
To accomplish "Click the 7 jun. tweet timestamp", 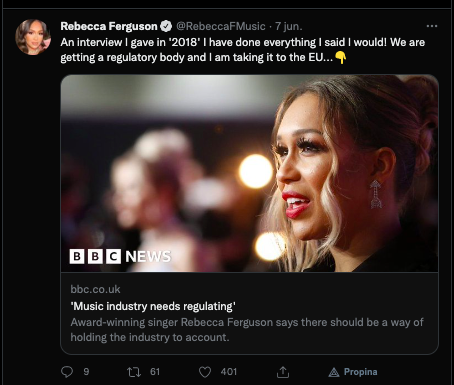I will coord(289,26).
